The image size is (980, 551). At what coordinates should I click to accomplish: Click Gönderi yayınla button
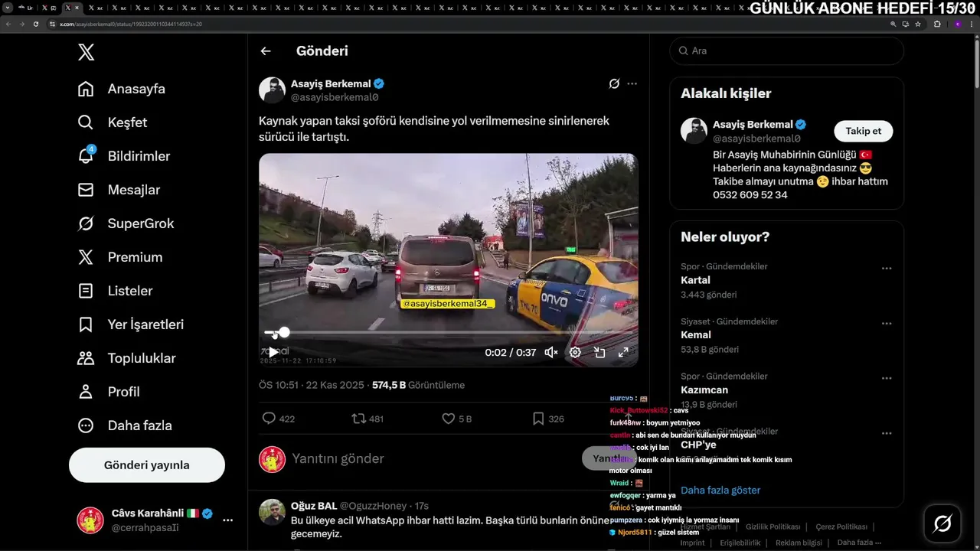(147, 465)
